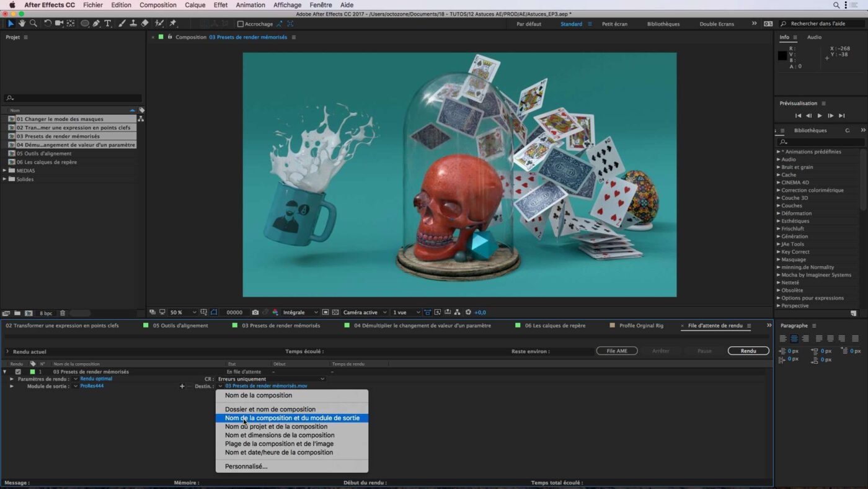This screenshot has width=868, height=489.
Task: Select the Text tool
Action: click(x=108, y=24)
